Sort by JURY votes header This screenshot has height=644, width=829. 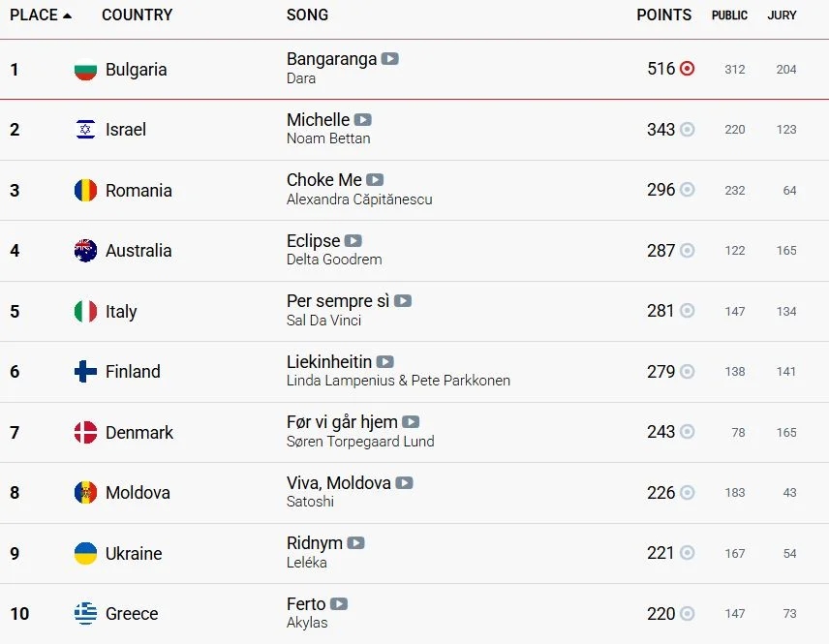782,15
